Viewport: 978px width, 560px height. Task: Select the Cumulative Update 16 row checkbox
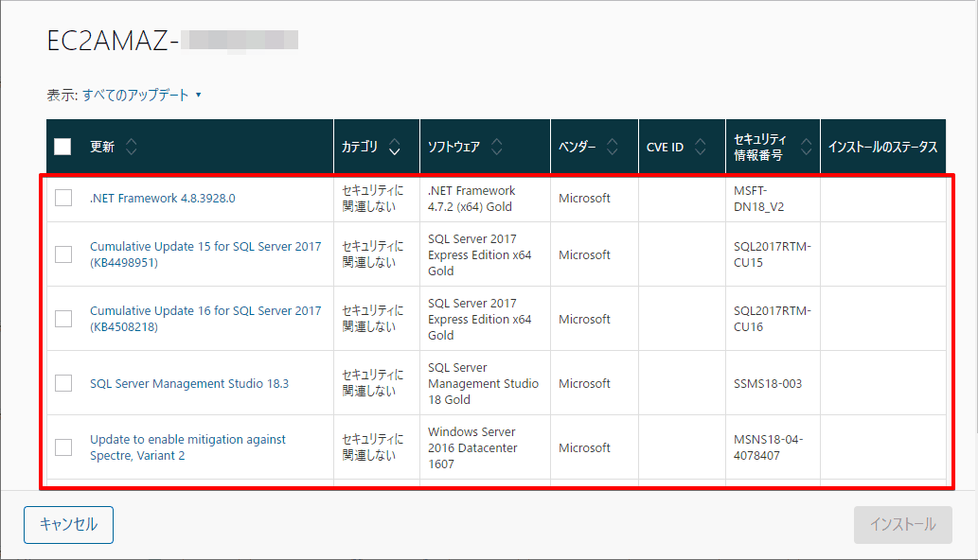(x=63, y=318)
